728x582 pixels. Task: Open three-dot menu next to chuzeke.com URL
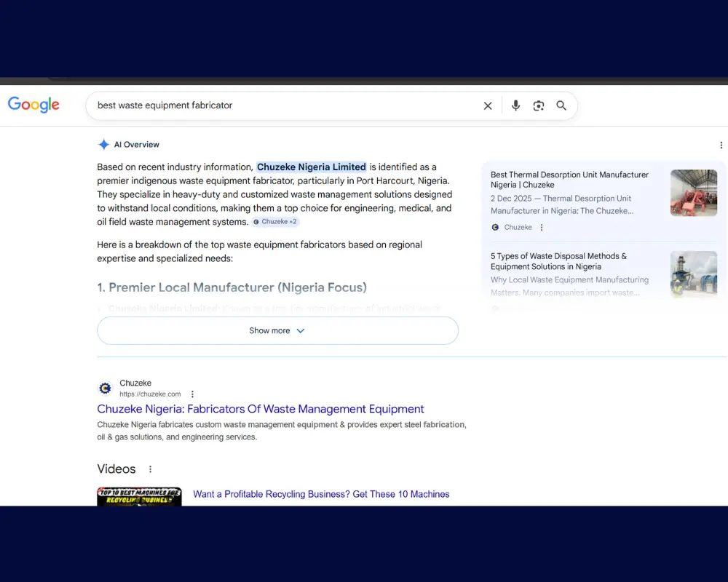[x=192, y=394]
